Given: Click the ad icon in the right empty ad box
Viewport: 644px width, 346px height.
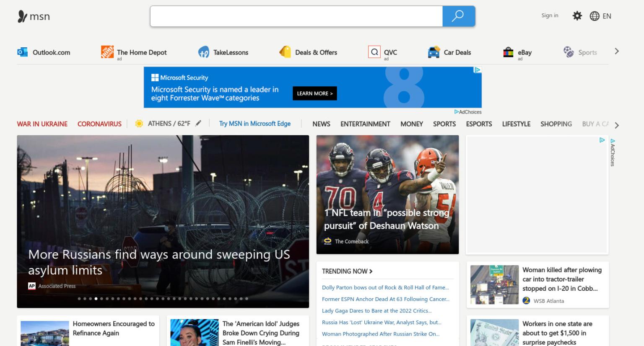Looking at the screenshot, I should [602, 140].
